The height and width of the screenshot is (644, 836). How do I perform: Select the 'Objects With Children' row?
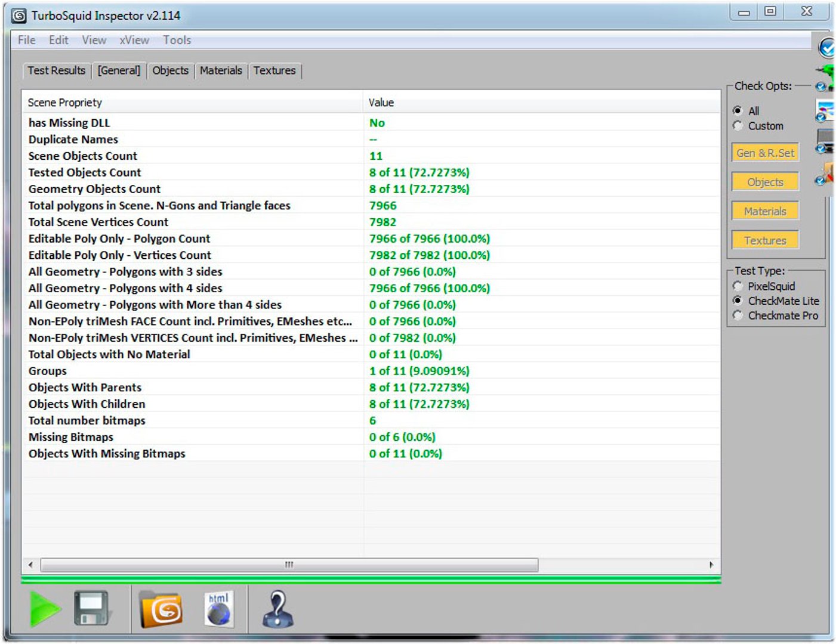(x=371, y=404)
